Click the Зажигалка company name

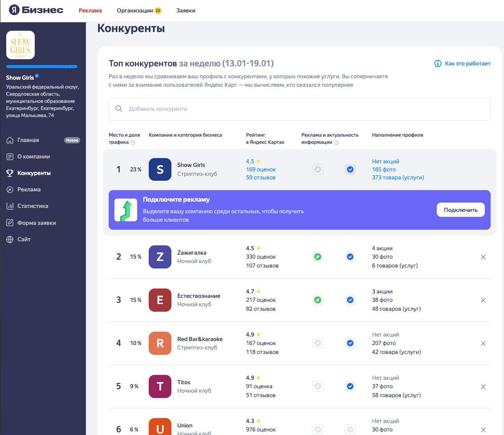[x=191, y=253]
